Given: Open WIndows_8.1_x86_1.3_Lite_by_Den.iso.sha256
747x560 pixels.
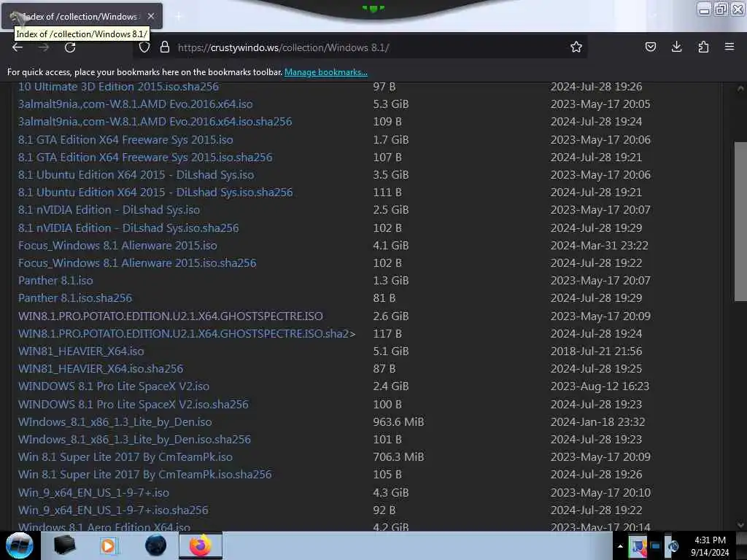Looking at the screenshot, I should [x=134, y=440].
